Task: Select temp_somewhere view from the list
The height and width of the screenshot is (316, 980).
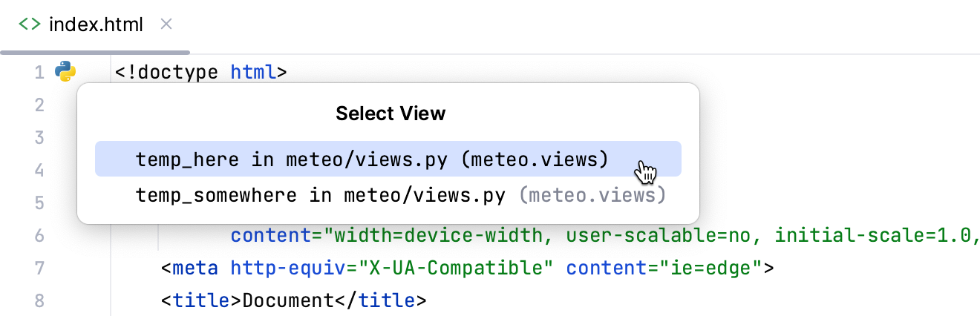Action: [x=399, y=195]
